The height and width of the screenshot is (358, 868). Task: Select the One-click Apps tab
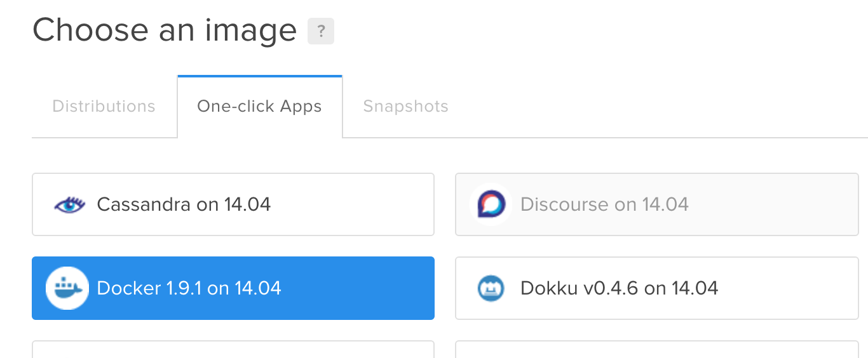260,106
